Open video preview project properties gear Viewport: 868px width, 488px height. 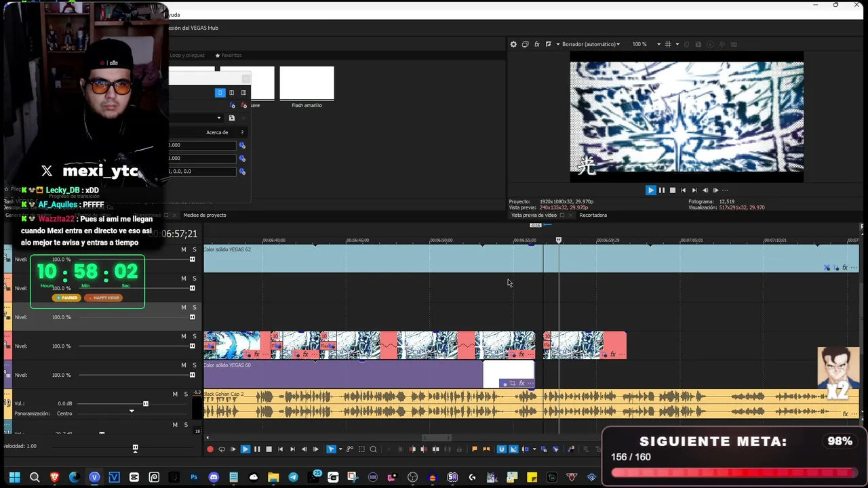tap(513, 45)
